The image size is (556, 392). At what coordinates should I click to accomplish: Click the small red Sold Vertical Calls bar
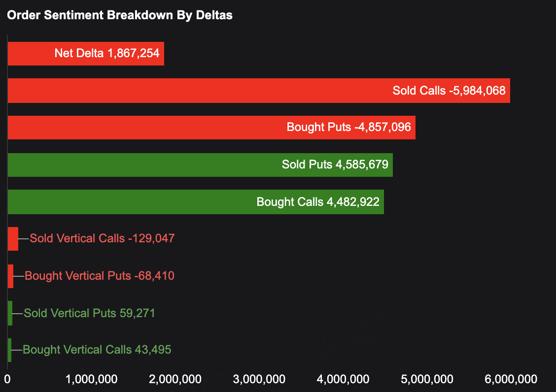(13, 239)
